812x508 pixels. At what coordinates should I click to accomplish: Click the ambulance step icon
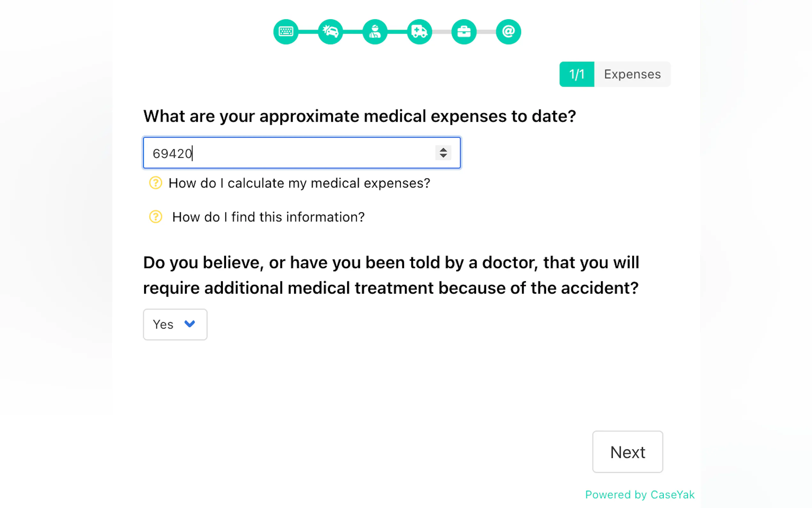click(419, 32)
